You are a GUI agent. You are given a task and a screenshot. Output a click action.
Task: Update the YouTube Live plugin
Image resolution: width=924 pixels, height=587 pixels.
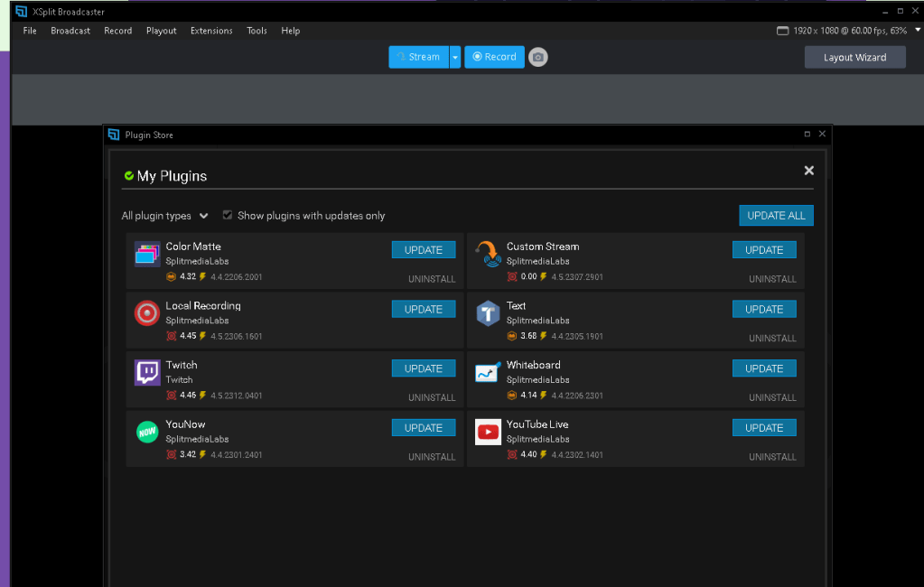point(764,428)
